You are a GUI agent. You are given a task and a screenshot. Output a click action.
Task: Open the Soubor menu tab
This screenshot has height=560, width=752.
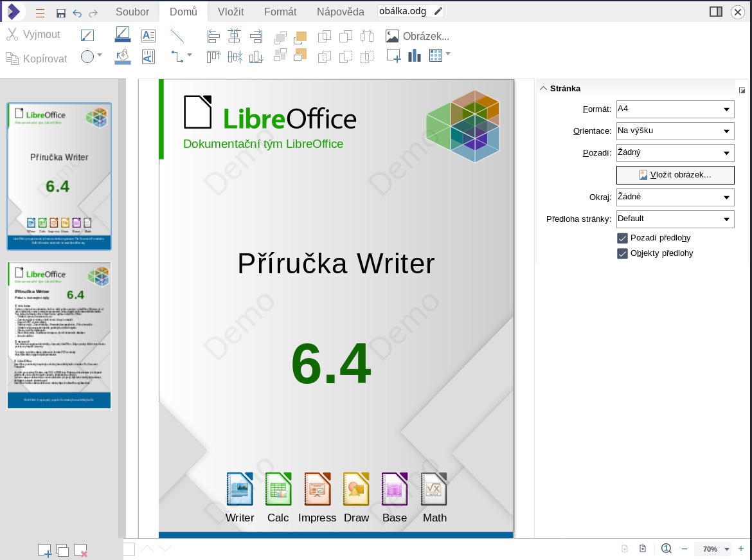click(x=132, y=12)
